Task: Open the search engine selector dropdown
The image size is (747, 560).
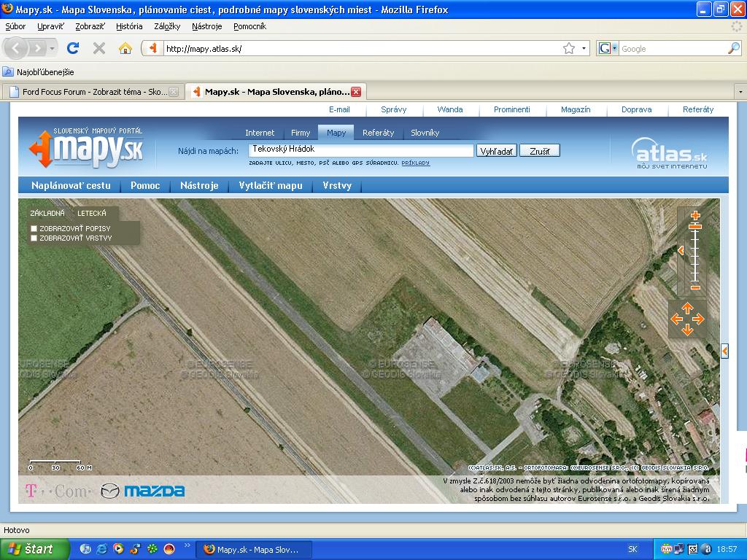Action: point(608,48)
